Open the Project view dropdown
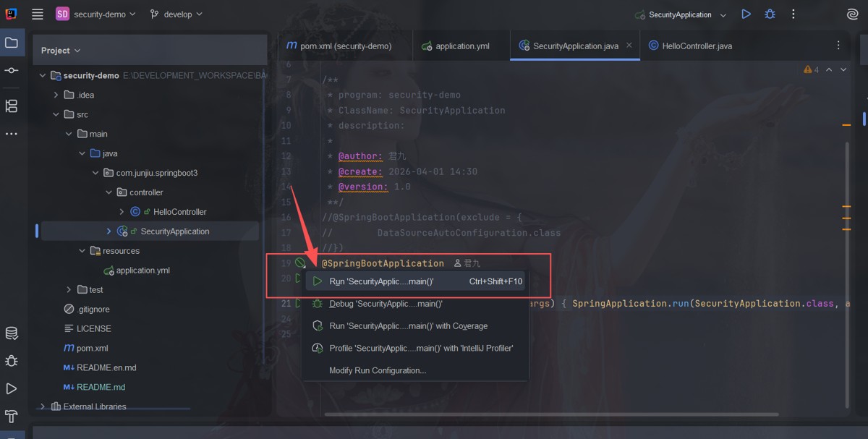Image resolution: width=868 pixels, height=439 pixels. click(61, 50)
